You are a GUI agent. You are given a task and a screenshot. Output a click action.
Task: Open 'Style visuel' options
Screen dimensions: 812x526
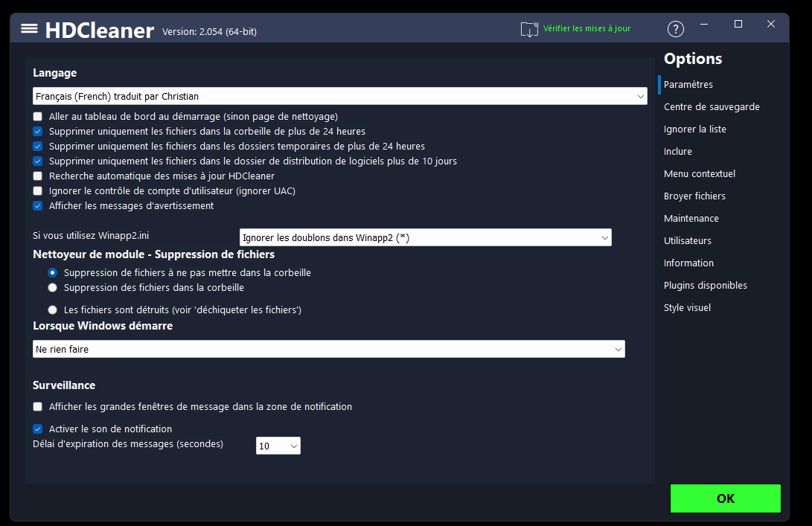click(x=687, y=307)
